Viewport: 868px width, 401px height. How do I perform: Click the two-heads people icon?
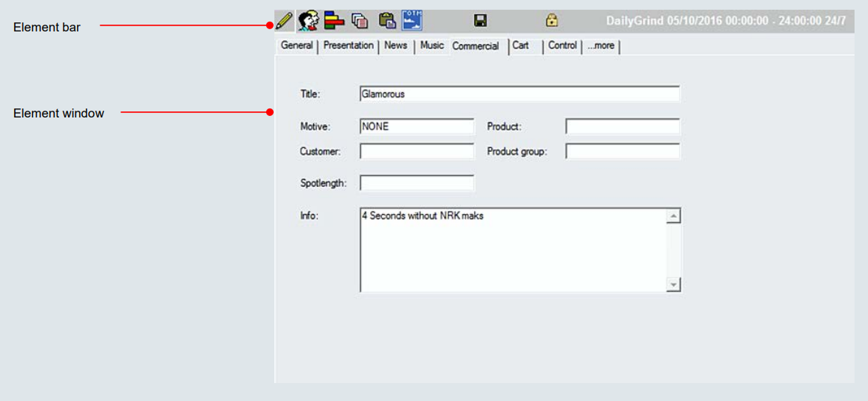tap(308, 21)
